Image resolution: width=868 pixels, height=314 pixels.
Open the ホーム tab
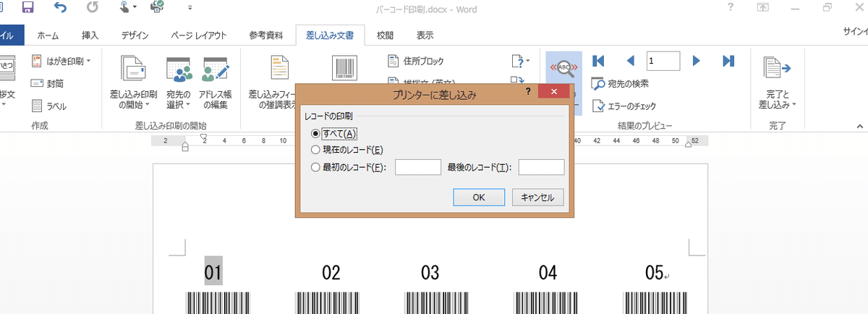(x=48, y=35)
